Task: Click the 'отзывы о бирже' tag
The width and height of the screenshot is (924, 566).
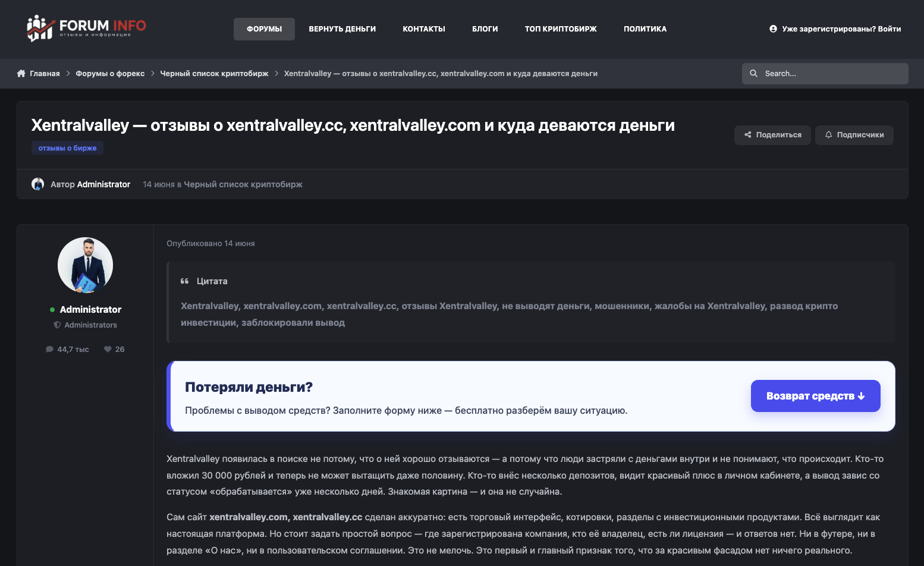Action: [x=67, y=148]
